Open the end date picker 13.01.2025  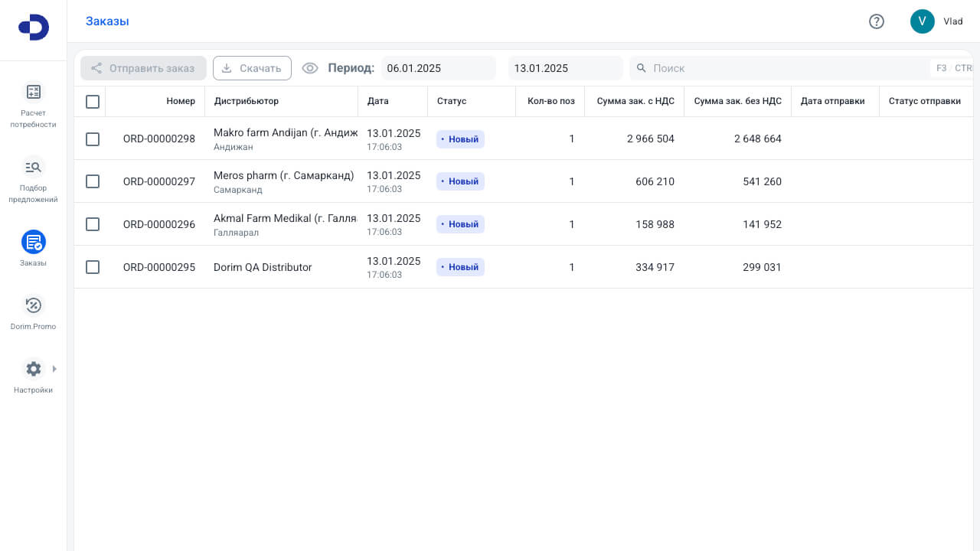[566, 68]
